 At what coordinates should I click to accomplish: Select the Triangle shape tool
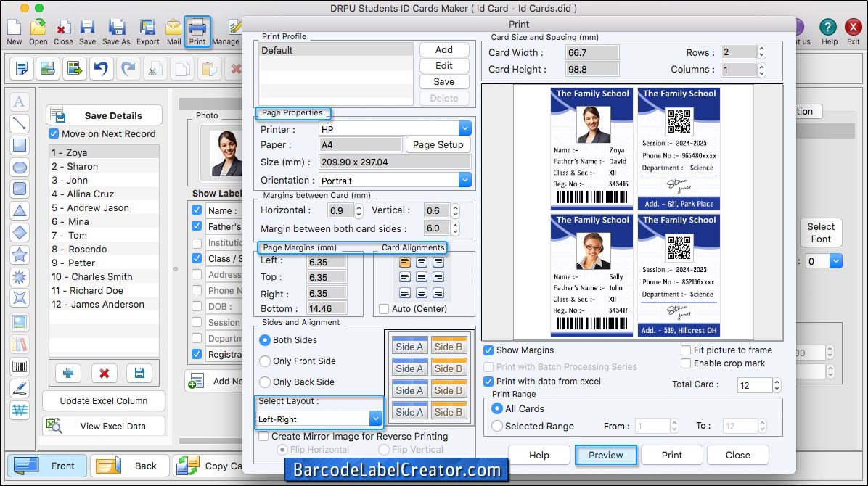pyautogui.click(x=20, y=211)
